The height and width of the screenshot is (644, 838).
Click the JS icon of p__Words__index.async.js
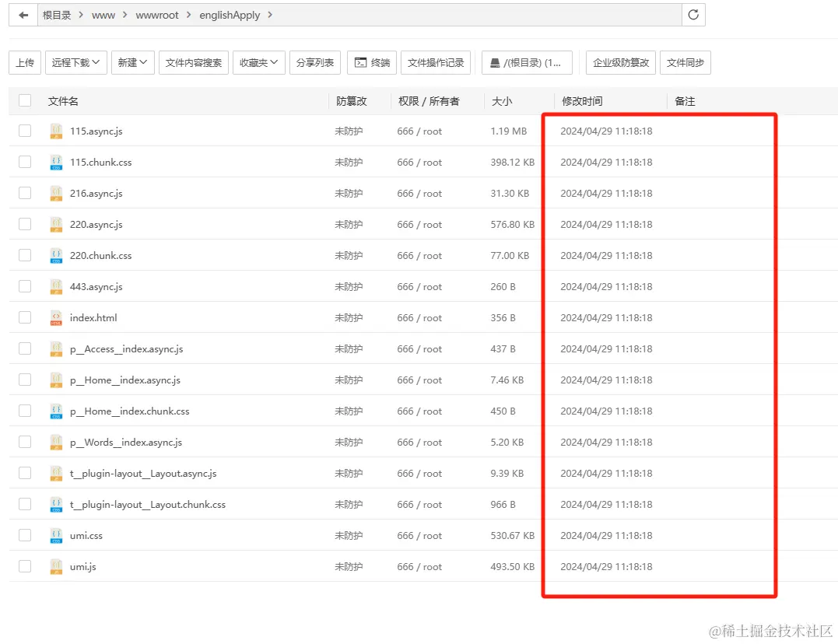(56, 442)
